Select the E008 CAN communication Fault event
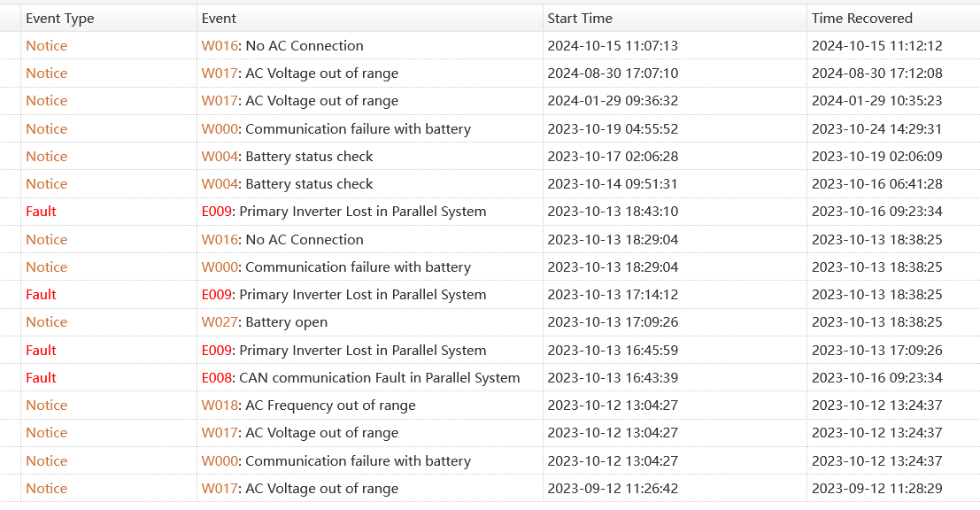 click(360, 378)
